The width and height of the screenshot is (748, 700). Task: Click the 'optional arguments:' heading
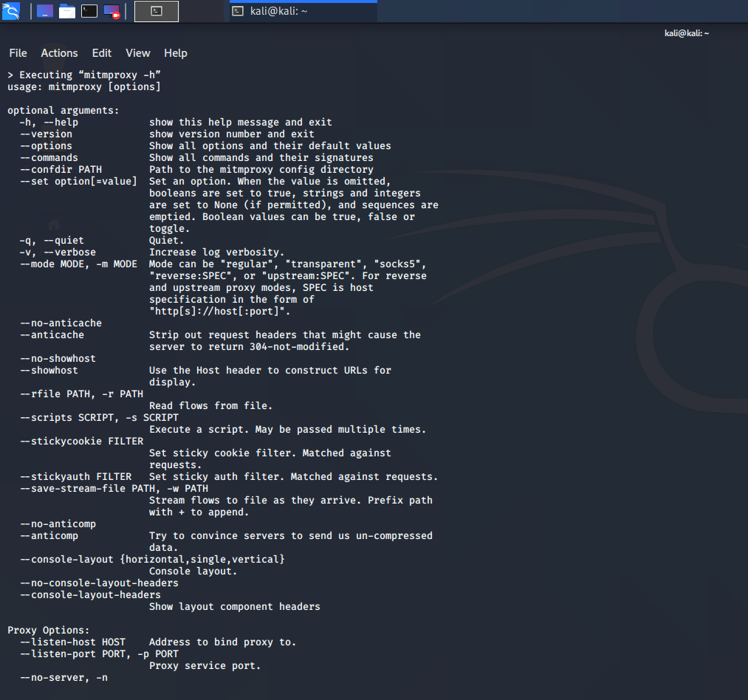tap(63, 110)
